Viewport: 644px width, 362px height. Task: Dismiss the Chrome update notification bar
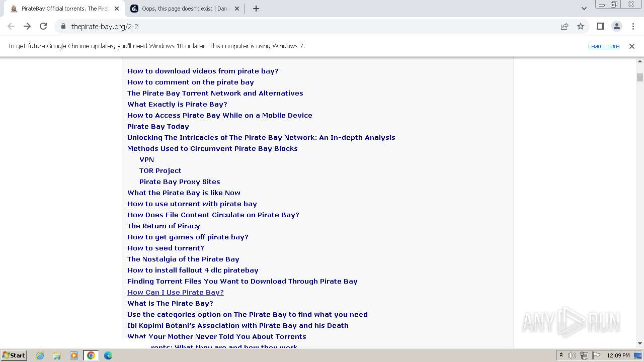click(x=632, y=46)
